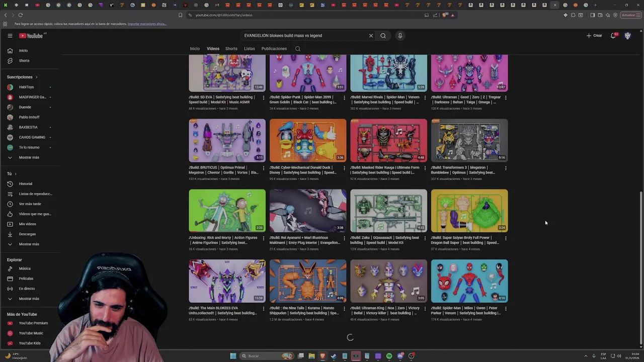Open Shorts in the sidebar
Image resolution: width=644 pixels, height=362 pixels.
pos(30,60)
